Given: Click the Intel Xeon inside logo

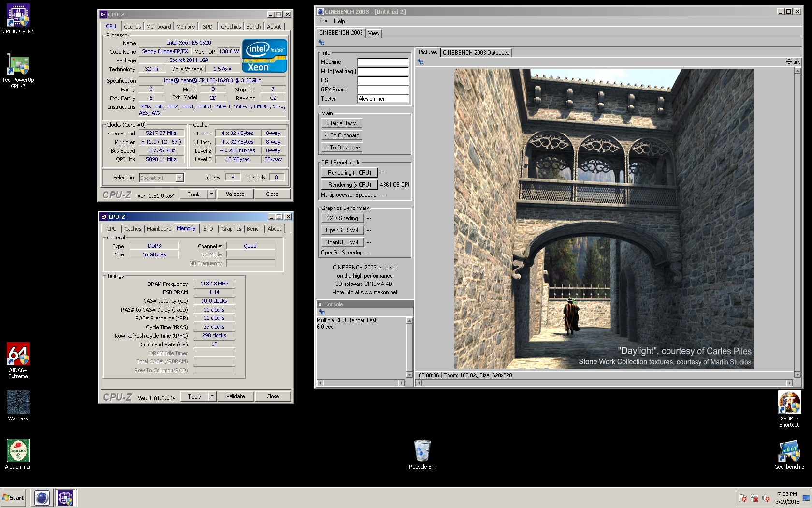Looking at the screenshot, I should tap(264, 56).
